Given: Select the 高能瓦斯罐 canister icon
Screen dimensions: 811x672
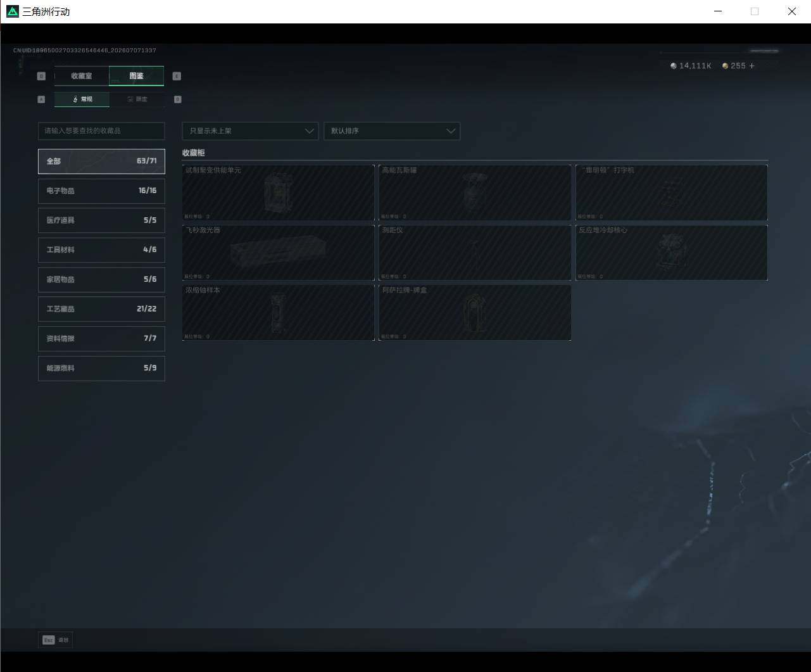Looking at the screenshot, I should (474, 192).
